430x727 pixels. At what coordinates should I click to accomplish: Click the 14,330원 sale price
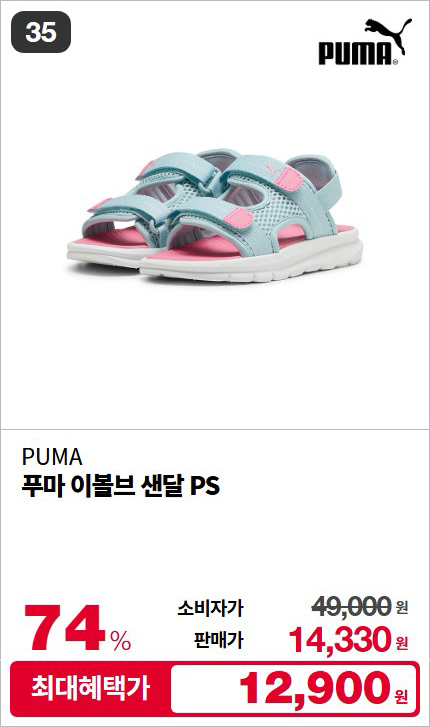tap(348, 640)
